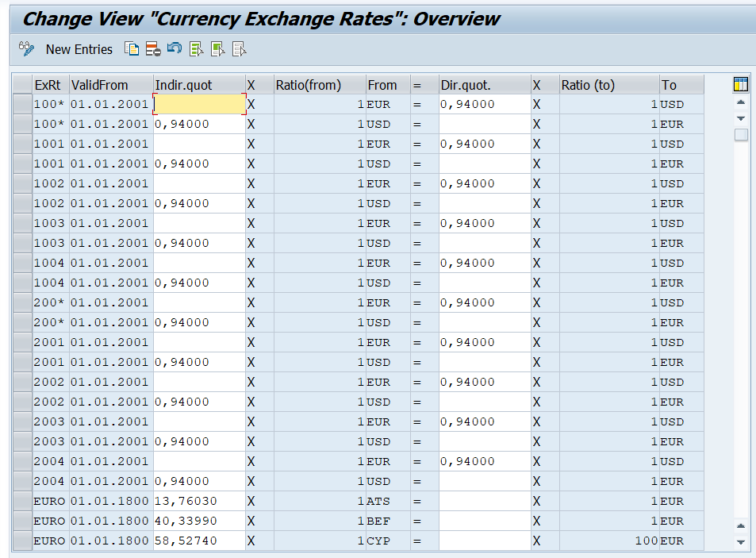Click the Indir.quot value 13,76030
Viewport: 756px width, 558px height.
(x=200, y=501)
